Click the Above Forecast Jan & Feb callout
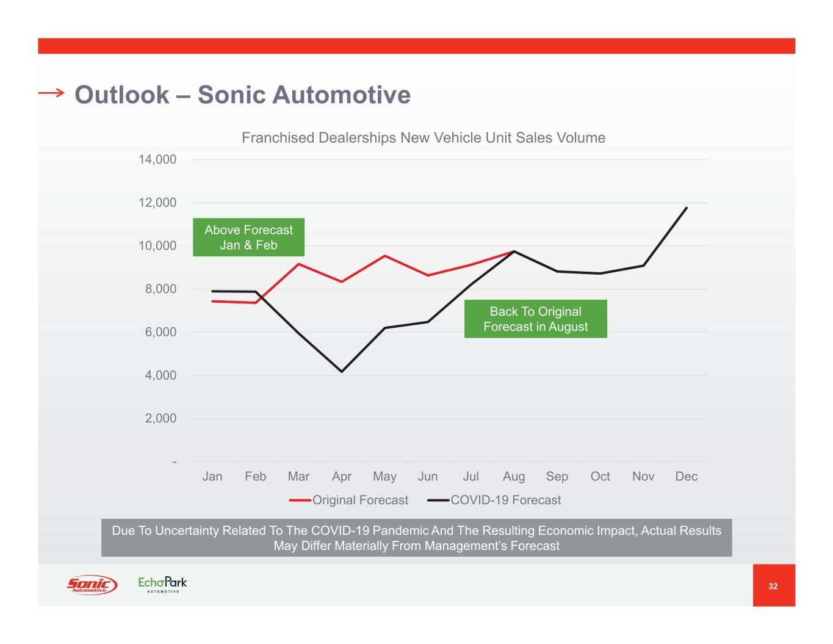 [248, 237]
